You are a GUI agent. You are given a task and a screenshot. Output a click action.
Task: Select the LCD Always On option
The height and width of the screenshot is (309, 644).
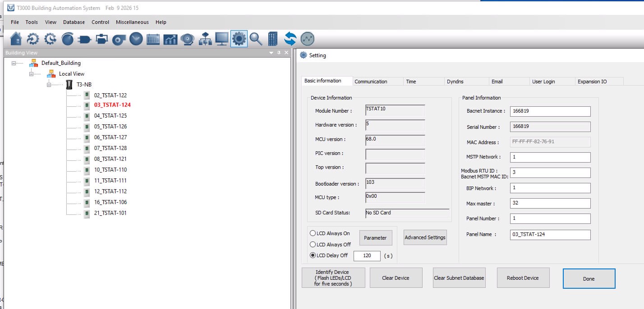pos(313,233)
